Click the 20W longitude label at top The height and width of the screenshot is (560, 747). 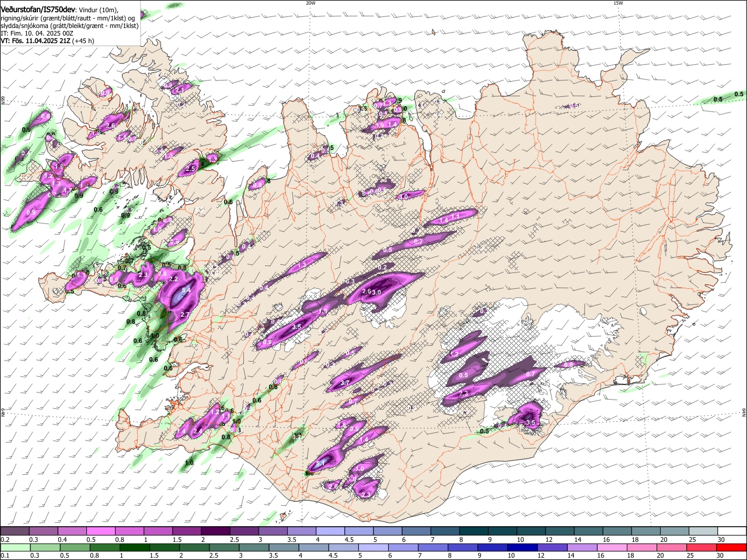point(310,2)
